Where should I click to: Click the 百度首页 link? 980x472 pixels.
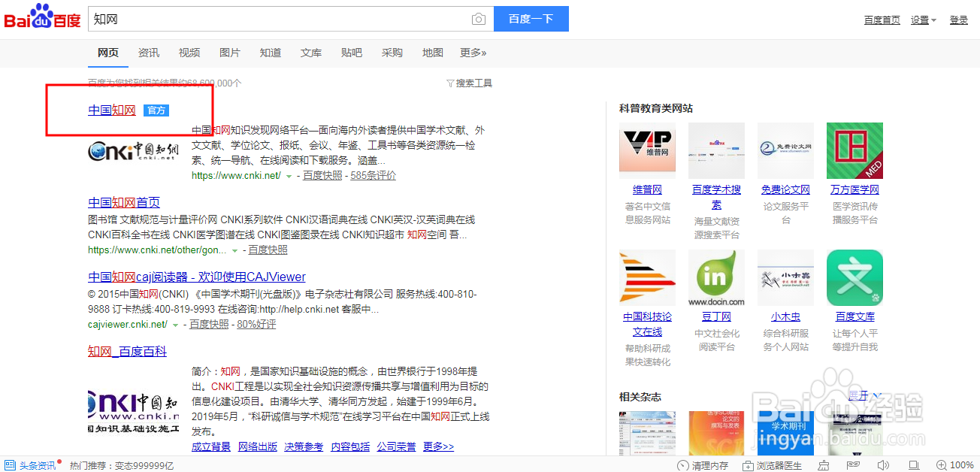(x=882, y=20)
